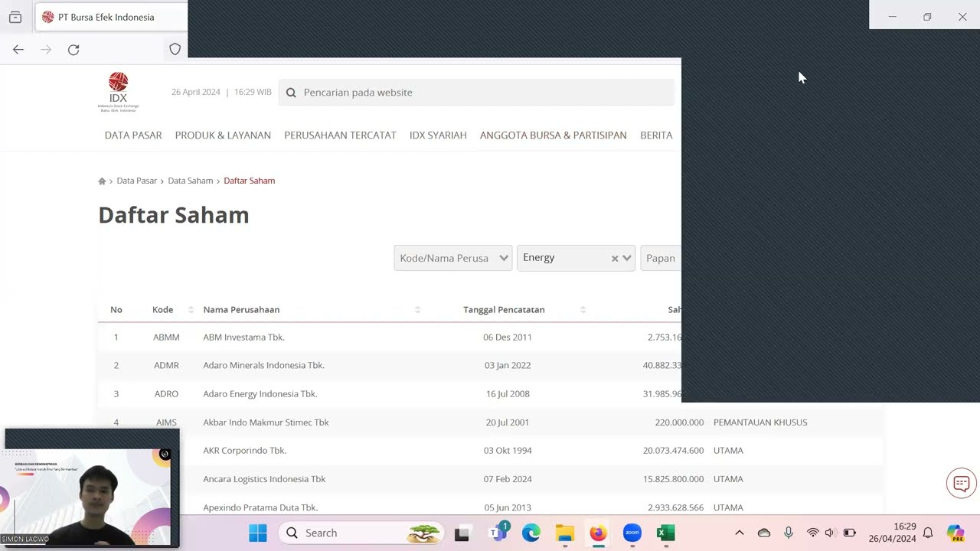Screen dimensions: 980x551
Task: Open the PERUSAHAAN TERCATAT menu
Action: coord(340,135)
